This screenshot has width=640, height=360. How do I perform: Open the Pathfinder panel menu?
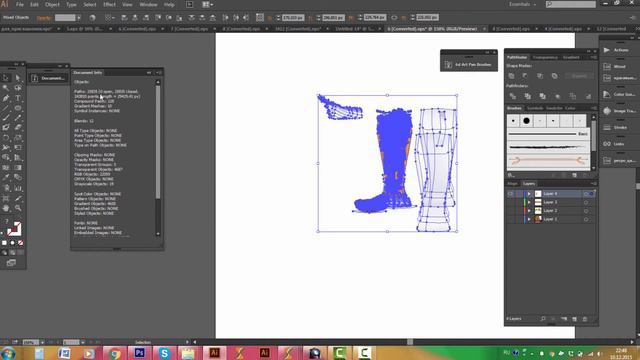(x=593, y=58)
